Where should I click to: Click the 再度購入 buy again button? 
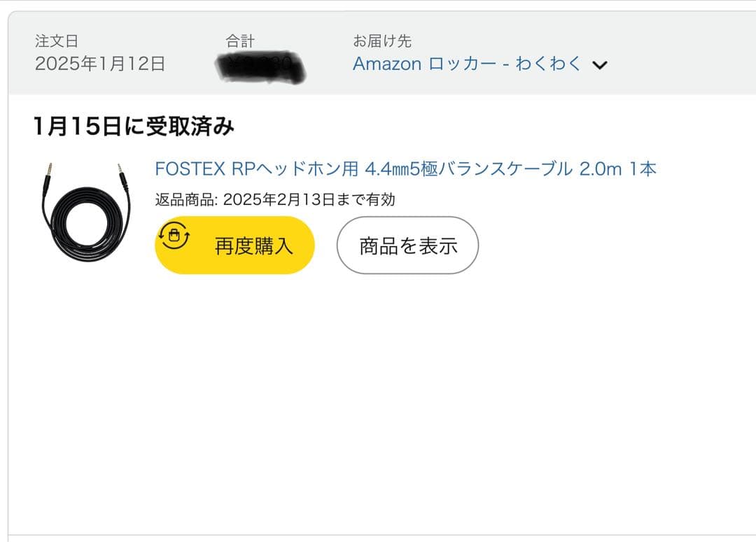tap(234, 244)
